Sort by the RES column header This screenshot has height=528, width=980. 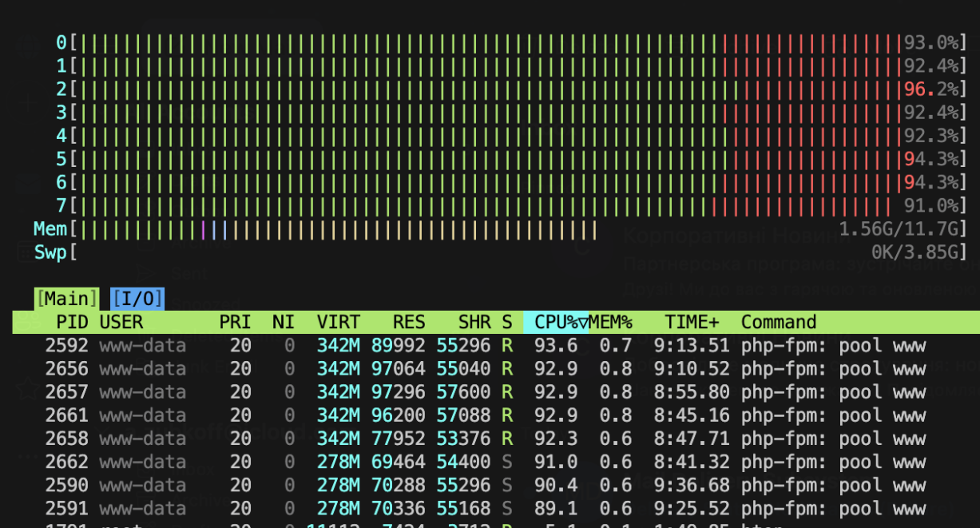click(x=409, y=322)
